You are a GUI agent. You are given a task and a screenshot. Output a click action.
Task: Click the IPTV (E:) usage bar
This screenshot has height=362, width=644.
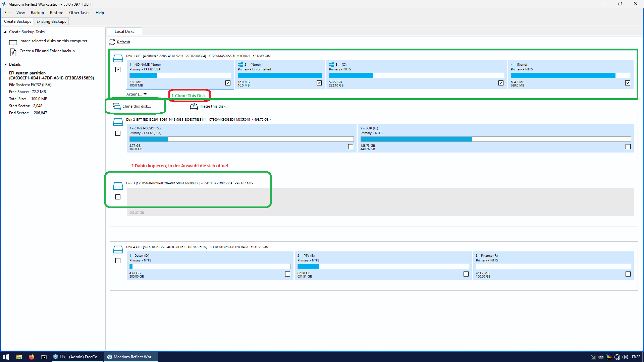click(x=383, y=266)
